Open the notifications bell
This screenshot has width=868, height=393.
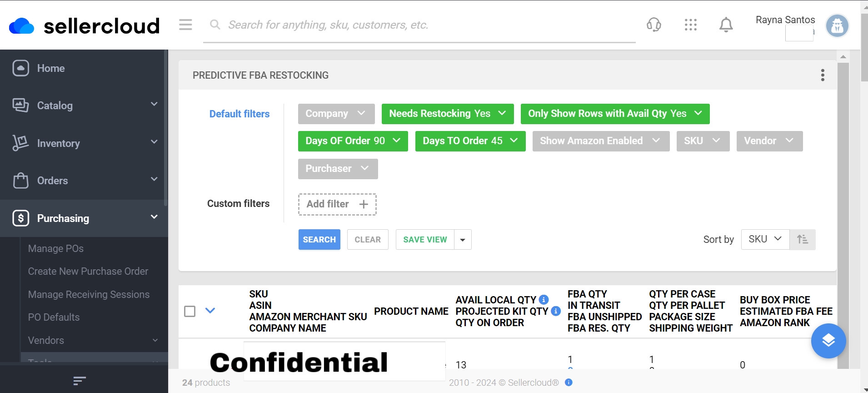[x=726, y=25]
